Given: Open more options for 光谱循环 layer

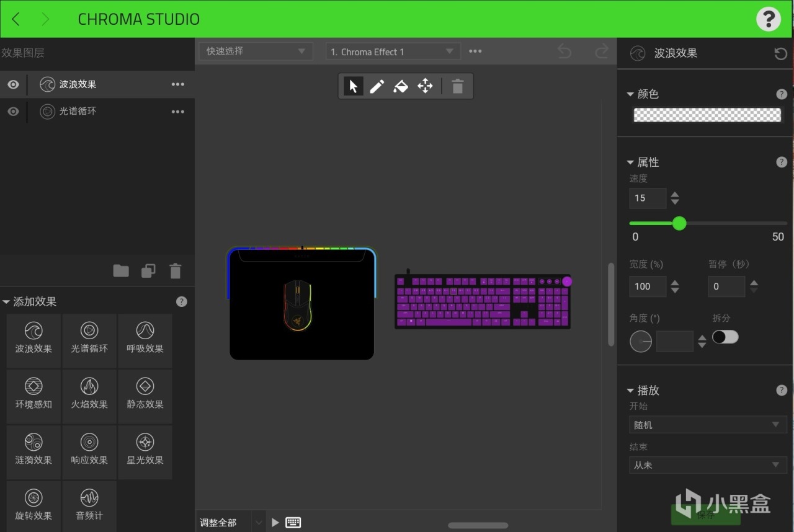Looking at the screenshot, I should pyautogui.click(x=178, y=112).
